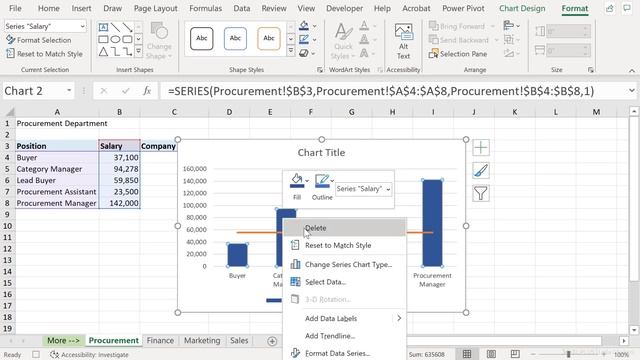Select the Buyer chart bar
The width and height of the screenshot is (640, 360).
(x=237, y=255)
